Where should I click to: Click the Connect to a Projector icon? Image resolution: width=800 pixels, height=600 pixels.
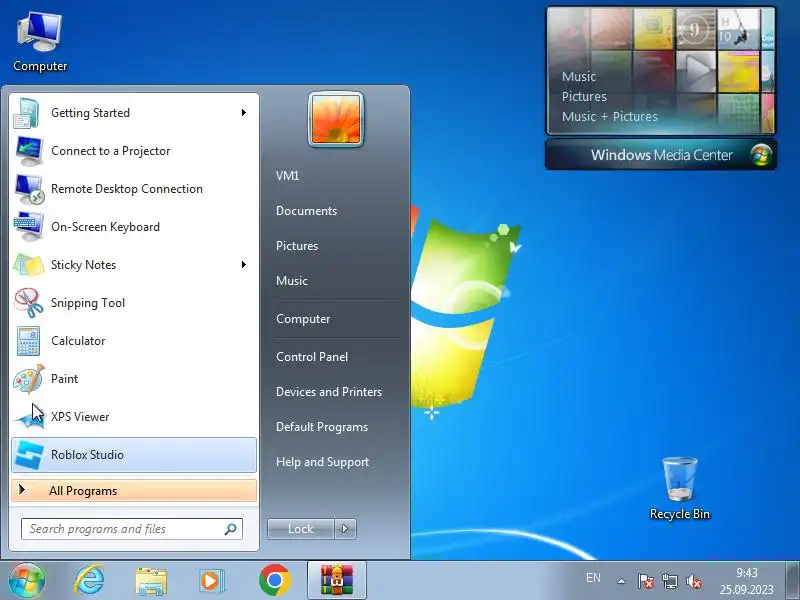tap(29, 151)
